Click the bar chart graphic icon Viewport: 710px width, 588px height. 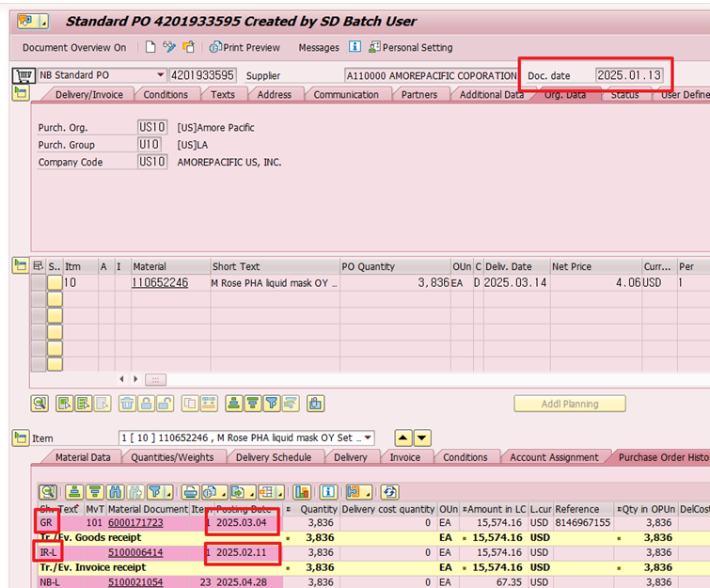point(302,492)
